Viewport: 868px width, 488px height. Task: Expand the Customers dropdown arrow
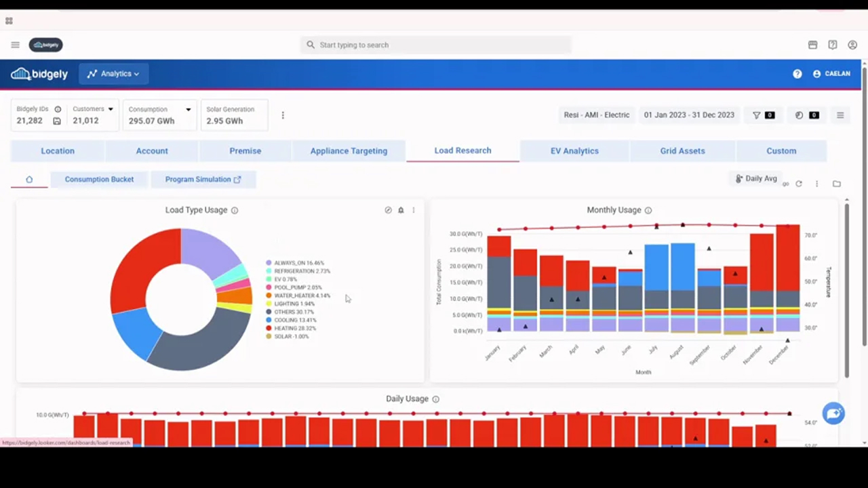coord(111,109)
